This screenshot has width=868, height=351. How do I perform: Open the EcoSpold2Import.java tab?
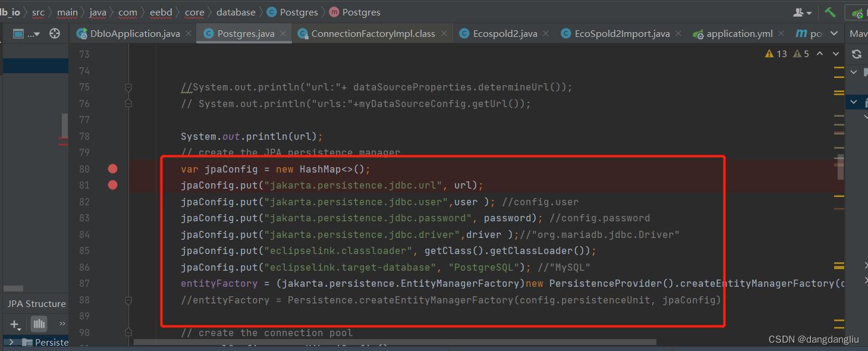pyautogui.click(x=622, y=34)
